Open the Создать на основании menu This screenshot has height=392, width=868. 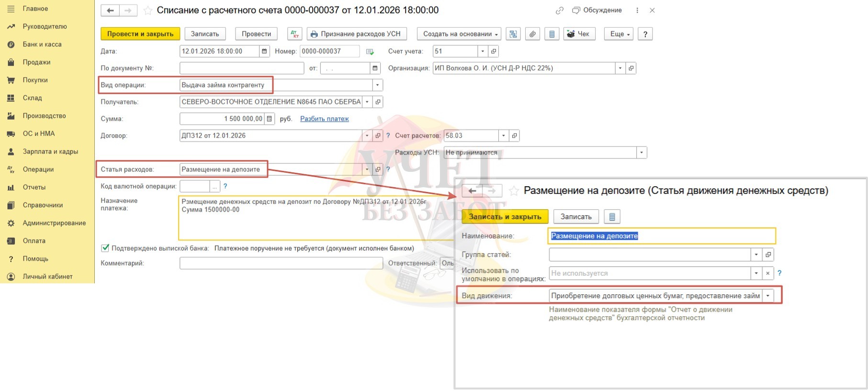click(459, 34)
